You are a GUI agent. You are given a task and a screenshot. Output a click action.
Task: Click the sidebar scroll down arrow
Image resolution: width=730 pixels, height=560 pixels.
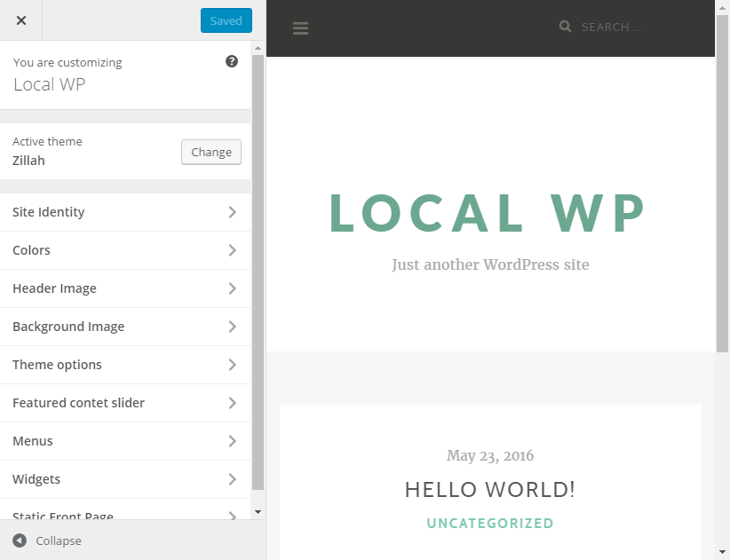point(258,512)
